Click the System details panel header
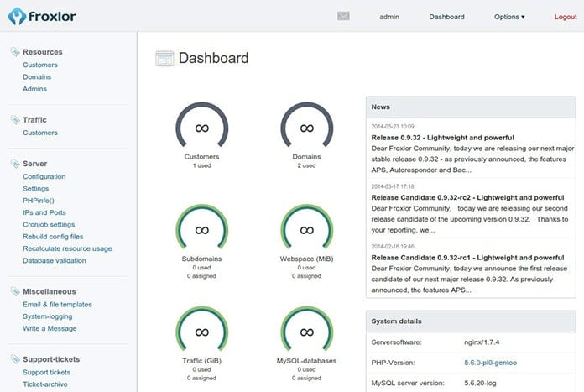Screen dimensions: 584x392 [471, 321]
